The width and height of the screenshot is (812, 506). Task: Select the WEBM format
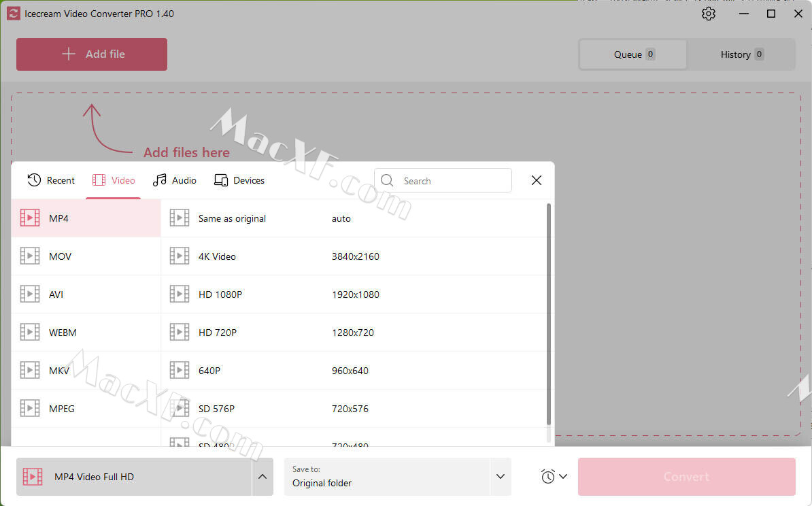coord(86,332)
